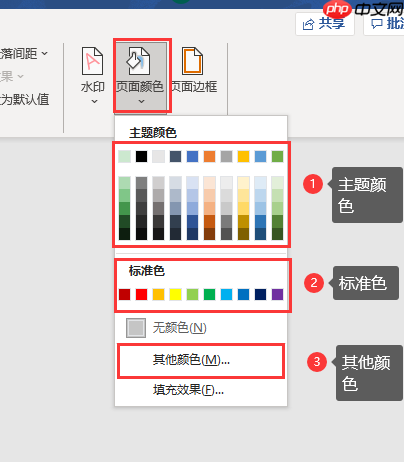Open More Colors (其他颜色) dialog
Viewport: 404px width, 462px height.
(x=201, y=360)
